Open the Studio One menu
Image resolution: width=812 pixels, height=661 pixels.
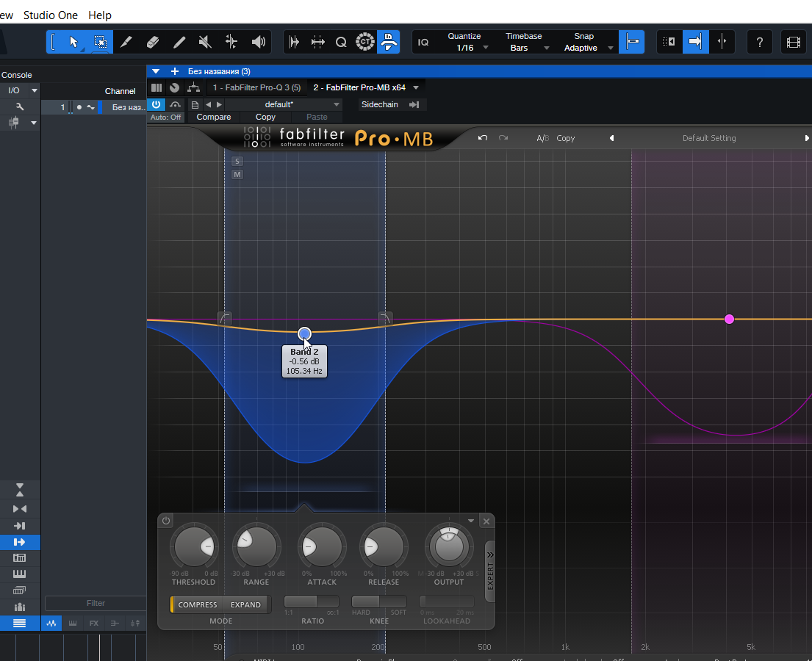[x=50, y=15]
